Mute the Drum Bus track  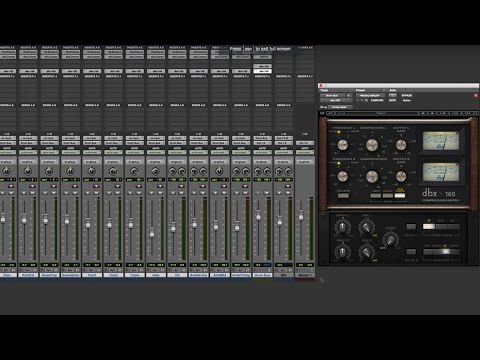pyautogui.click(x=267, y=193)
